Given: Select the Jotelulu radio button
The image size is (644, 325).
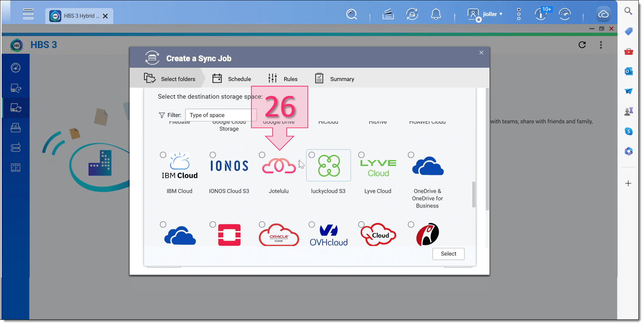Looking at the screenshot, I should tap(262, 155).
